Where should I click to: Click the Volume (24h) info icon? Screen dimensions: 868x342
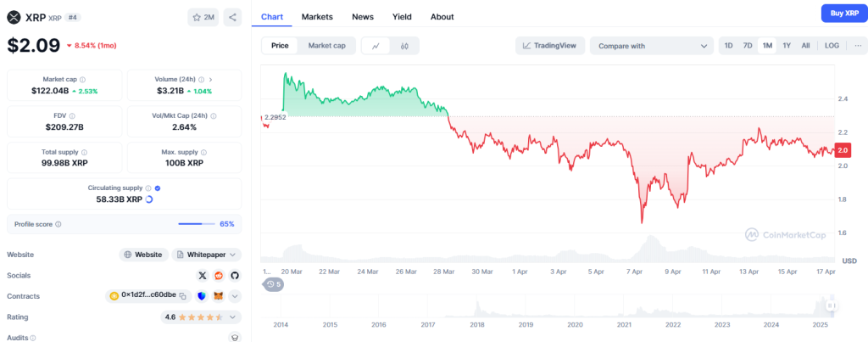(x=202, y=80)
